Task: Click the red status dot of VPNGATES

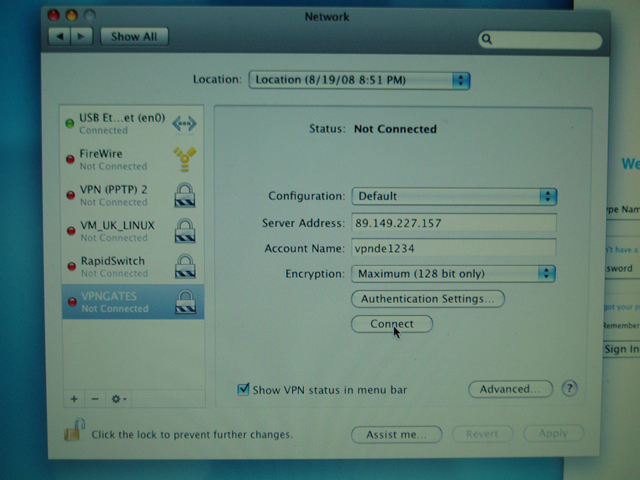Action: coord(72,302)
